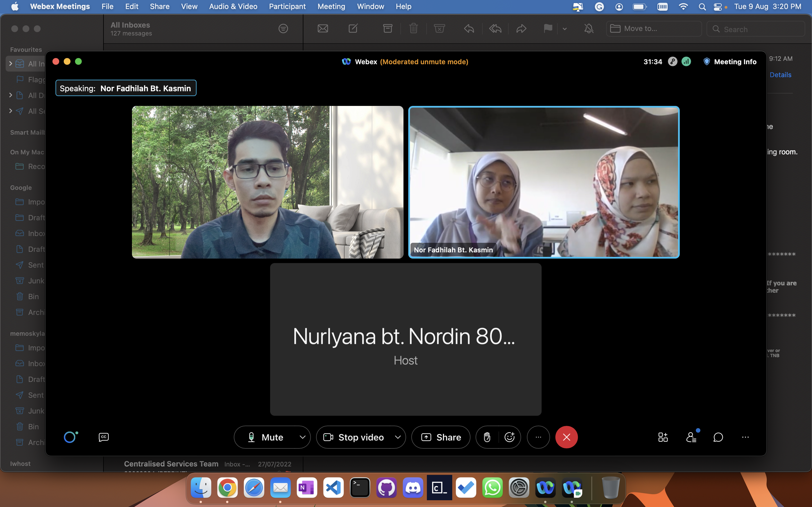Click the green network status icon
The width and height of the screenshot is (812, 507).
(x=686, y=62)
